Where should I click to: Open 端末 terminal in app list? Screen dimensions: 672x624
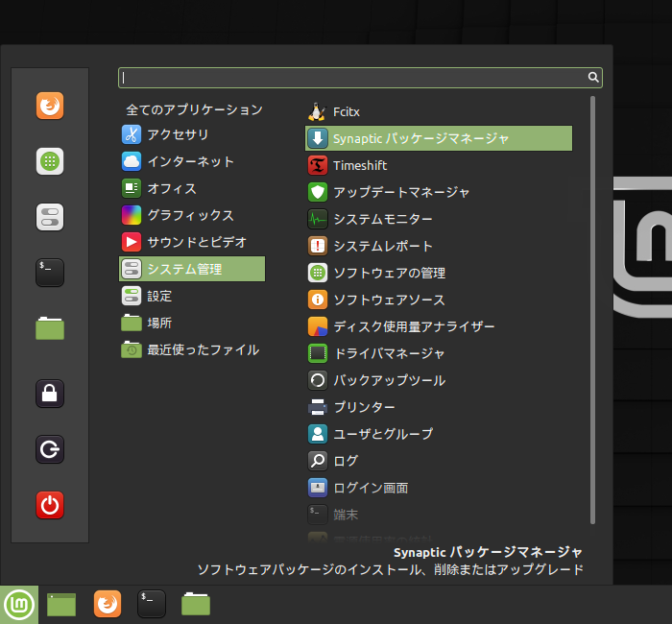pyautogui.click(x=439, y=515)
